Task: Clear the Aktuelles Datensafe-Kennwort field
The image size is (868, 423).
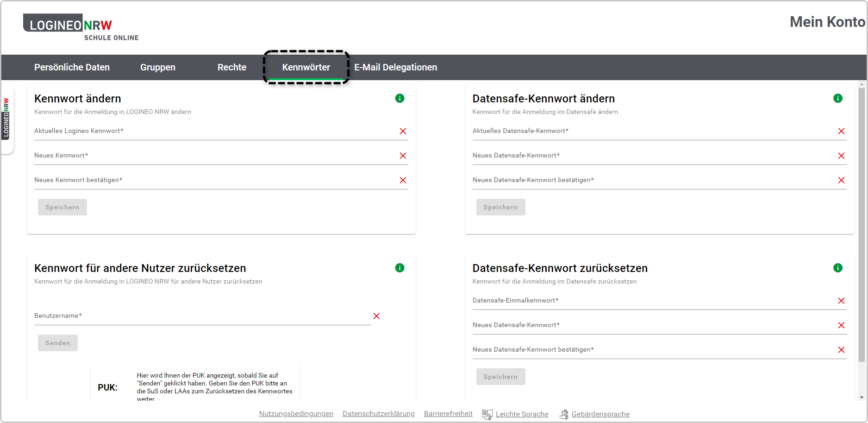Action: click(842, 131)
